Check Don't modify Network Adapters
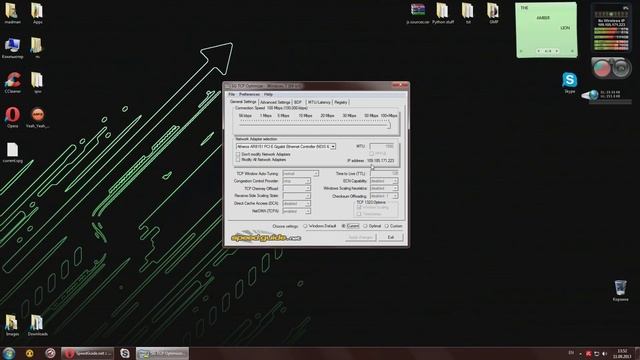The height and width of the screenshot is (360, 640). (x=238, y=154)
